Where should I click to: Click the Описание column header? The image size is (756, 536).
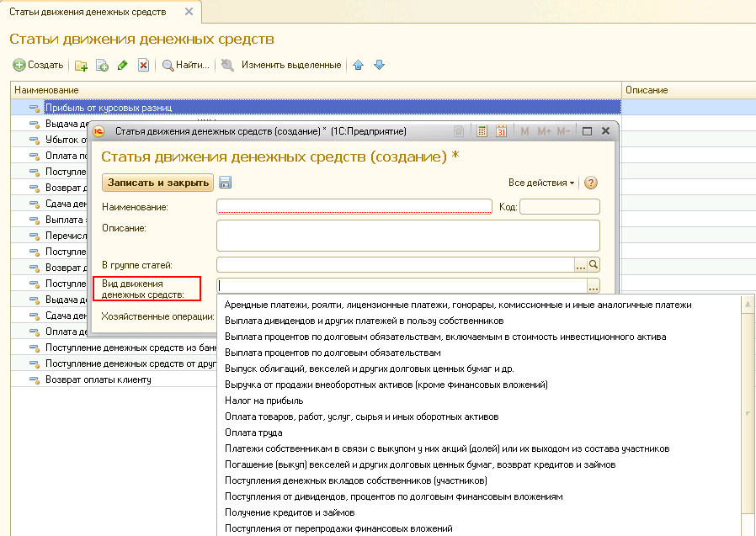tap(689, 90)
